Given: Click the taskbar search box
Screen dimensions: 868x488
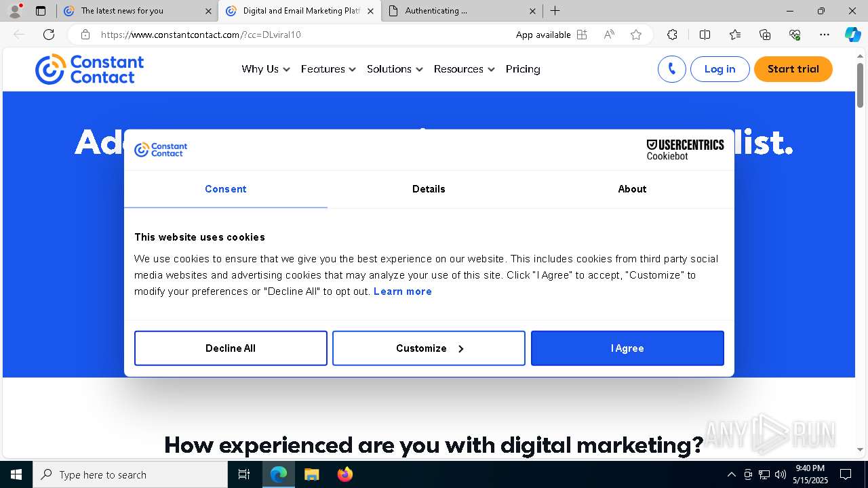Looking at the screenshot, I should point(130,474).
